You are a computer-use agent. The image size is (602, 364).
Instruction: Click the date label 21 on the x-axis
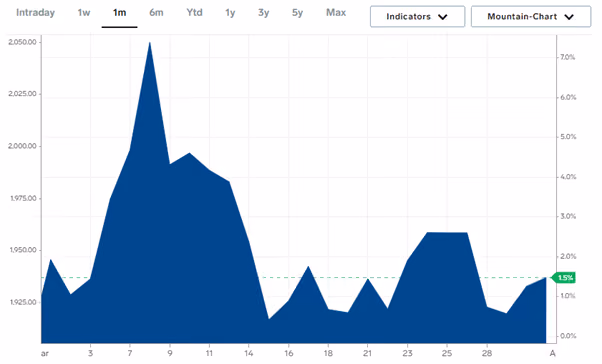pyautogui.click(x=367, y=353)
